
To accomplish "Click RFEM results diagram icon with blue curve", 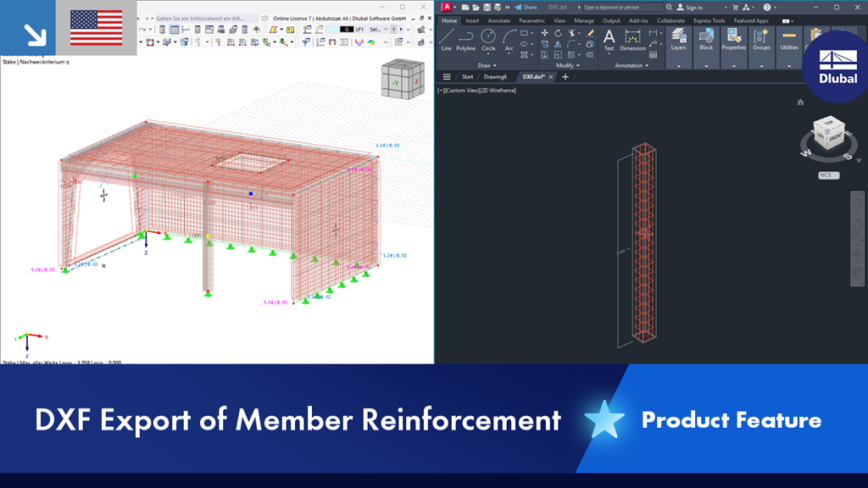I will point(359,42).
